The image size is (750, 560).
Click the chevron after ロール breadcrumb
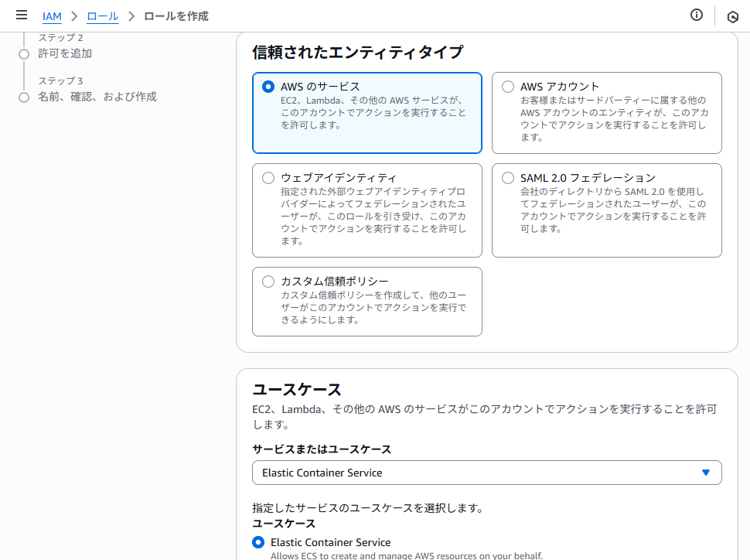[131, 16]
